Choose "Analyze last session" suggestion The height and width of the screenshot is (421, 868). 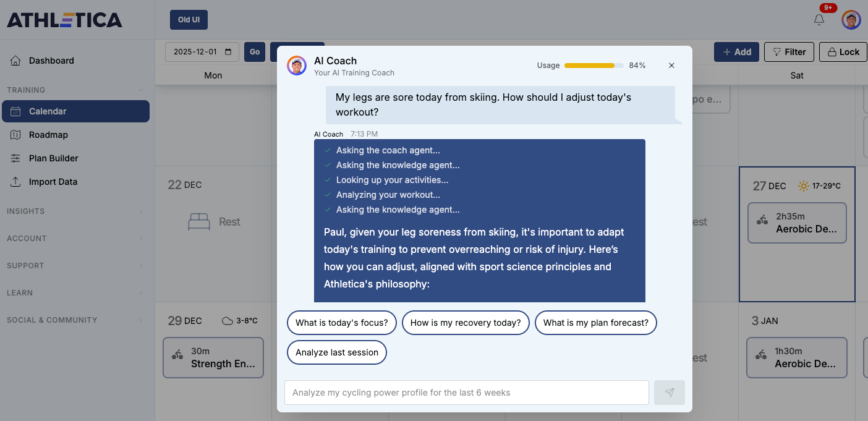click(337, 352)
